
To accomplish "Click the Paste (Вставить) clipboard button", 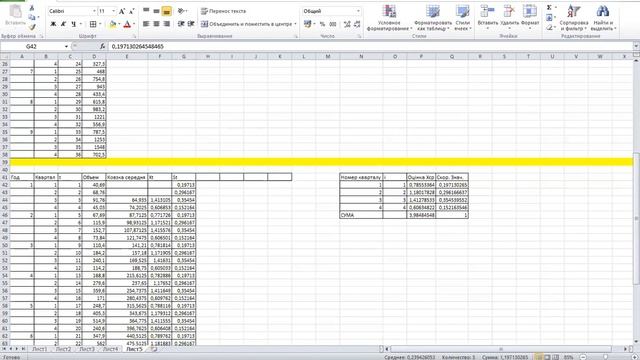I will tap(15, 16).
